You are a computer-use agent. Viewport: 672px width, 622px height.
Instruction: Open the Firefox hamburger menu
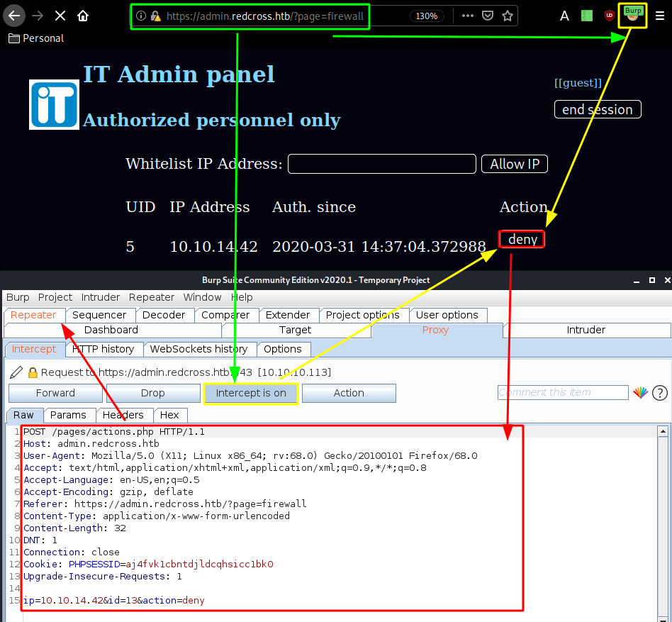(660, 16)
